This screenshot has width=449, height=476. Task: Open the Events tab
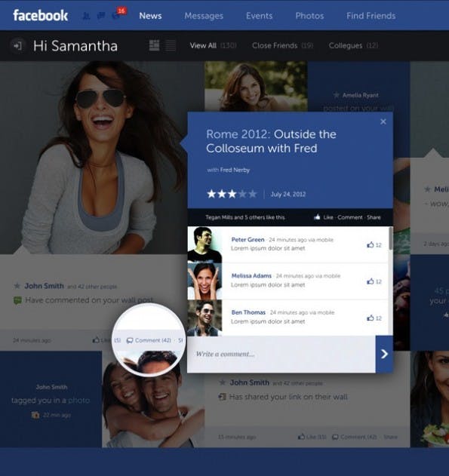point(260,16)
